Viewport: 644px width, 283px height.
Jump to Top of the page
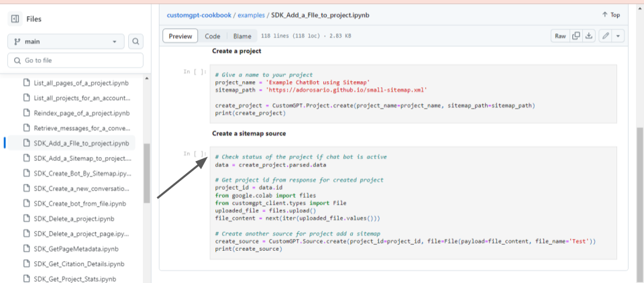(610, 15)
